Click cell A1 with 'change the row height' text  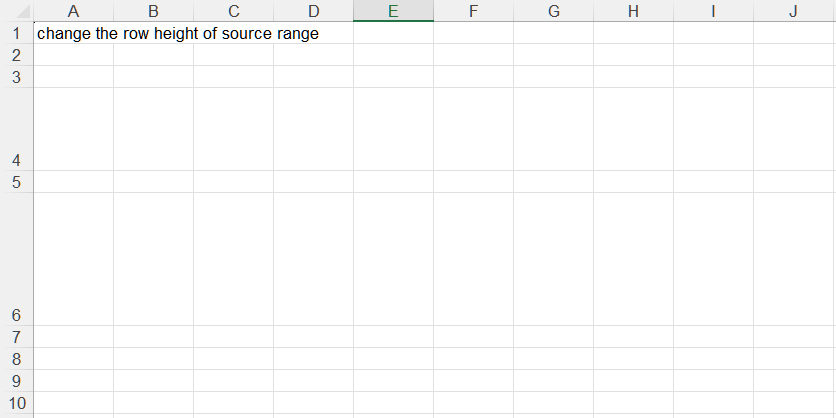coord(73,33)
